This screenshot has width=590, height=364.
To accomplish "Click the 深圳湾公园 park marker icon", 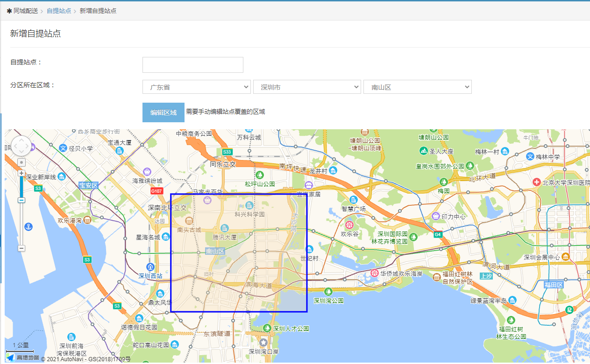I will (x=328, y=292).
